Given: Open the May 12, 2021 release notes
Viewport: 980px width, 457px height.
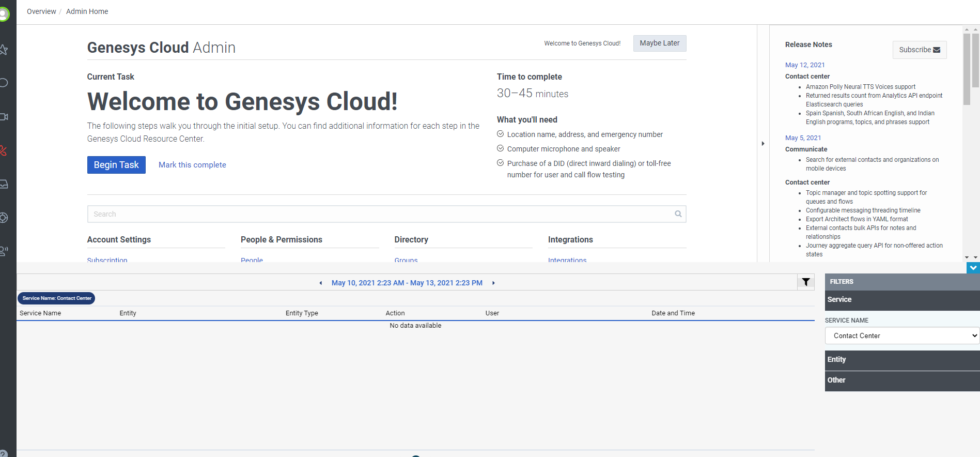Looking at the screenshot, I should pos(805,65).
